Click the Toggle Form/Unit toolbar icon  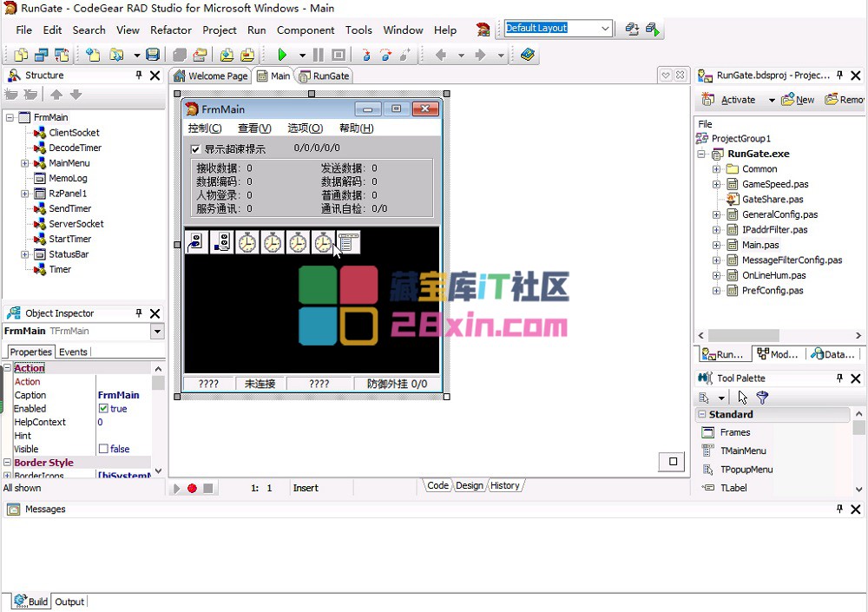click(x=62, y=55)
